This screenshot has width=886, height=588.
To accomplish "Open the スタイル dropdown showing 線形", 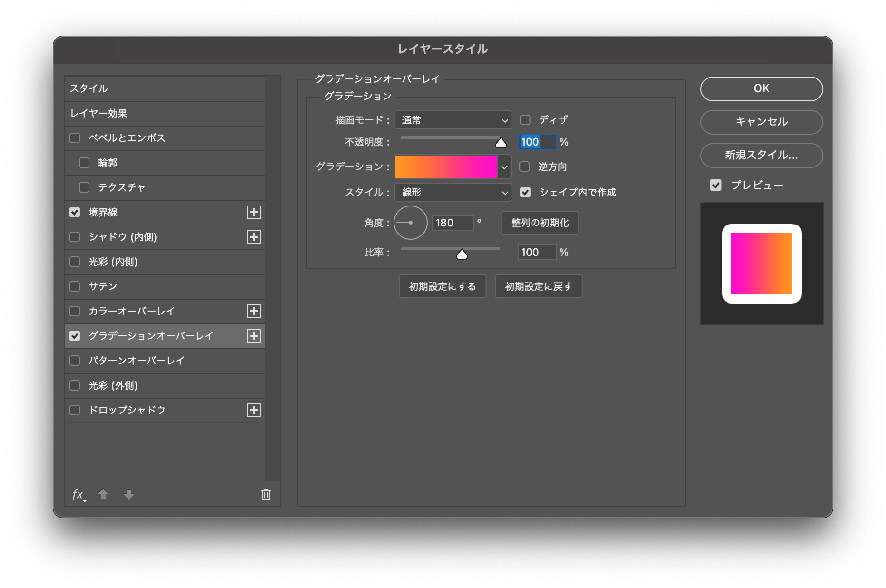I will (453, 193).
